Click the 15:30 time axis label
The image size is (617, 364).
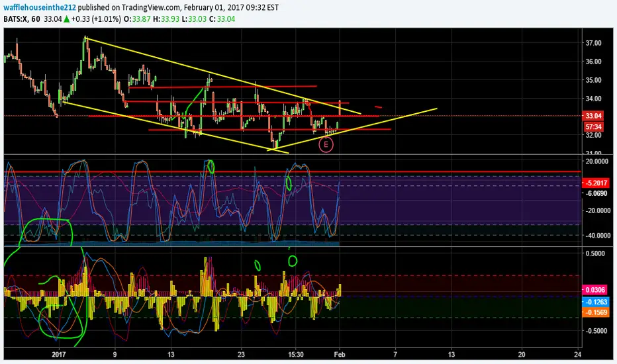295,354
